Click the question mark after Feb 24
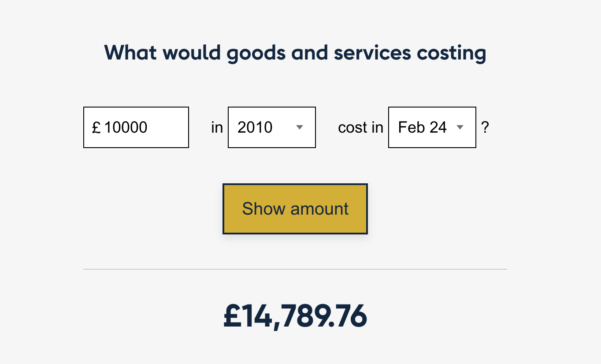The width and height of the screenshot is (601, 364). click(x=486, y=127)
